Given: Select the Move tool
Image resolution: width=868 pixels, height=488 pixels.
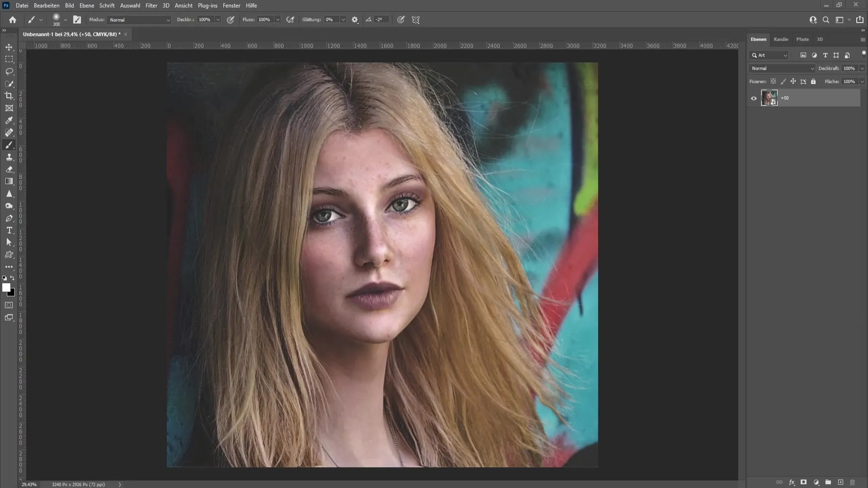Looking at the screenshot, I should click(9, 47).
